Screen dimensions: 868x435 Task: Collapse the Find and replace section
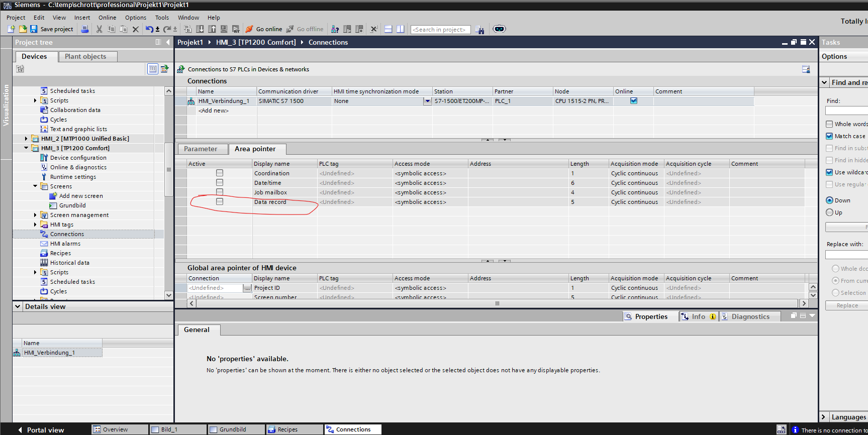click(824, 82)
